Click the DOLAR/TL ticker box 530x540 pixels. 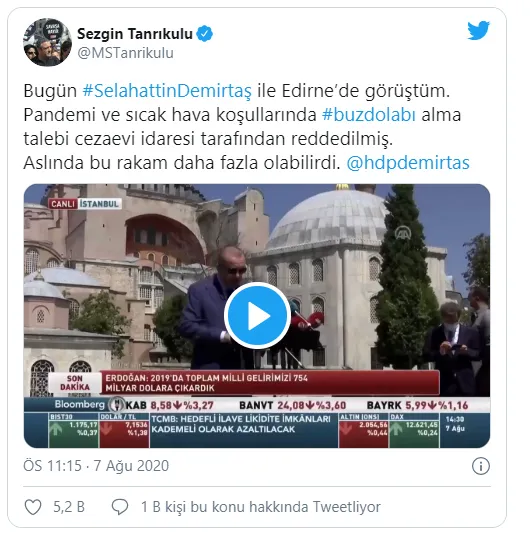click(x=125, y=430)
